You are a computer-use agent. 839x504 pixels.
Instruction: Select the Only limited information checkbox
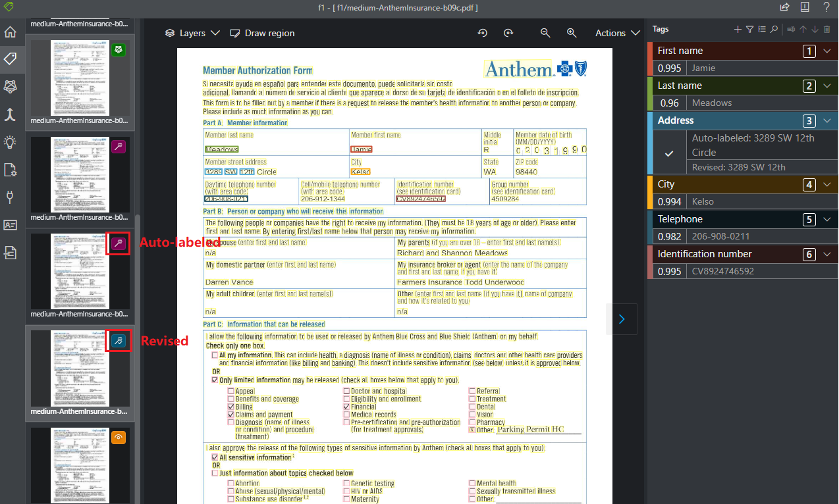click(x=215, y=380)
